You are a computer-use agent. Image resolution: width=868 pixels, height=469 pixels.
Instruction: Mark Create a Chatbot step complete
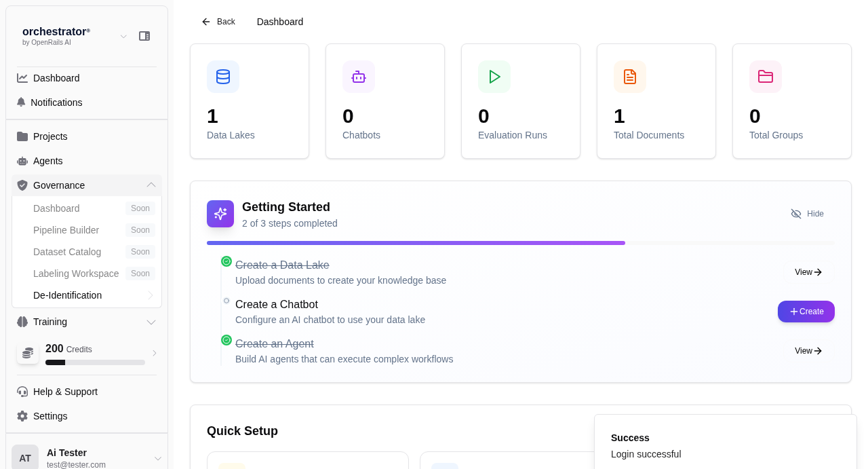(226, 301)
